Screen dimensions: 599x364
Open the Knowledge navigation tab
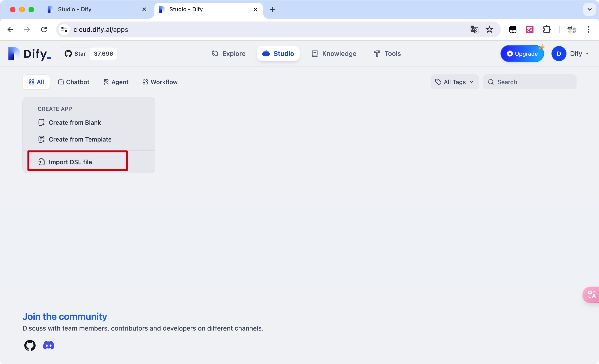click(x=334, y=54)
